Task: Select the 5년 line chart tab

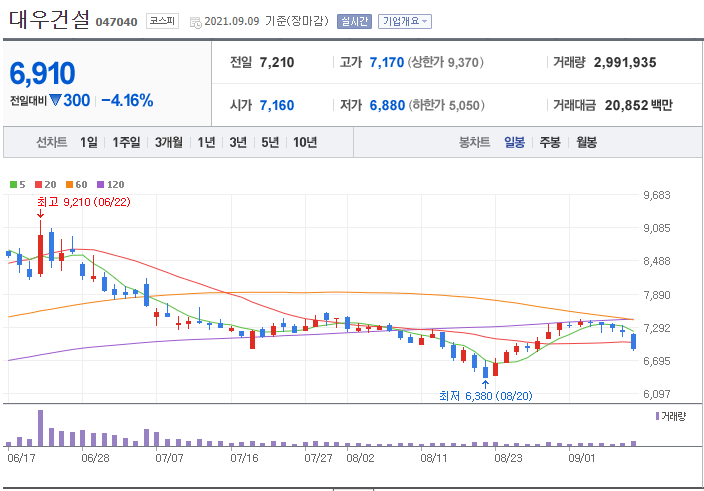Action: (270, 142)
